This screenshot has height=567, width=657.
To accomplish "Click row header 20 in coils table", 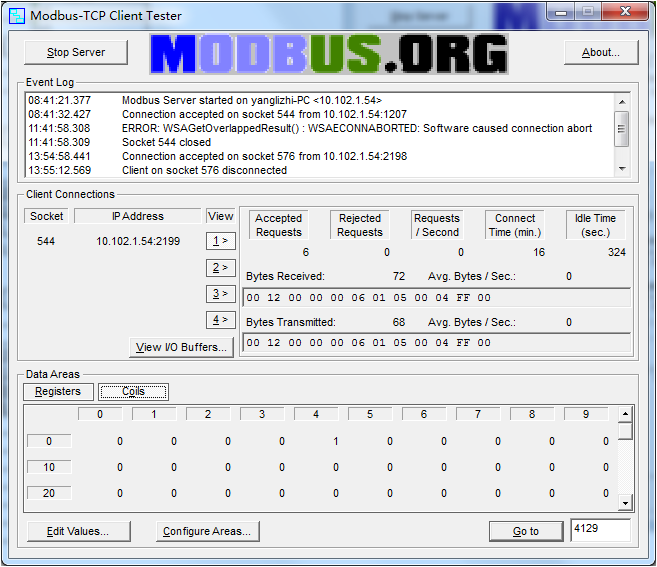I will pyautogui.click(x=49, y=493).
